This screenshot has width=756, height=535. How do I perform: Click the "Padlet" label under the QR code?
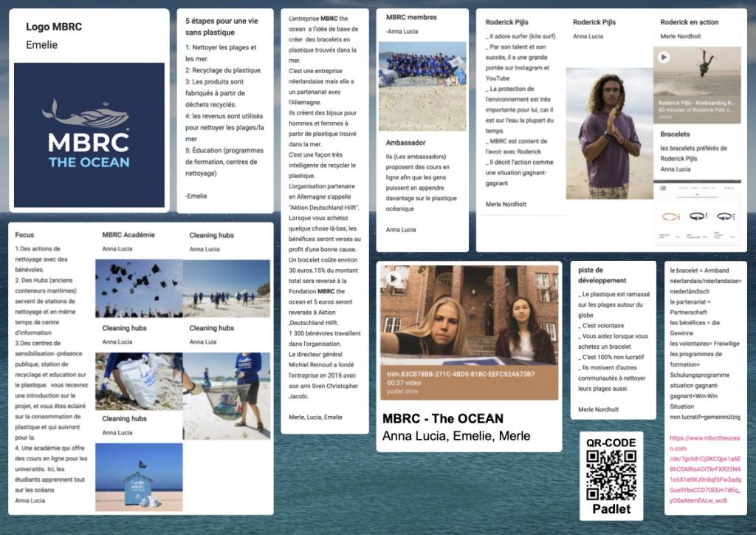point(611,509)
